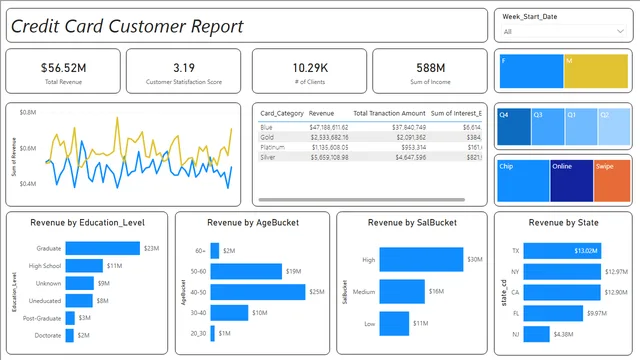Click the Revenue by SalBucket title
The image size is (640, 360).
tap(412, 222)
